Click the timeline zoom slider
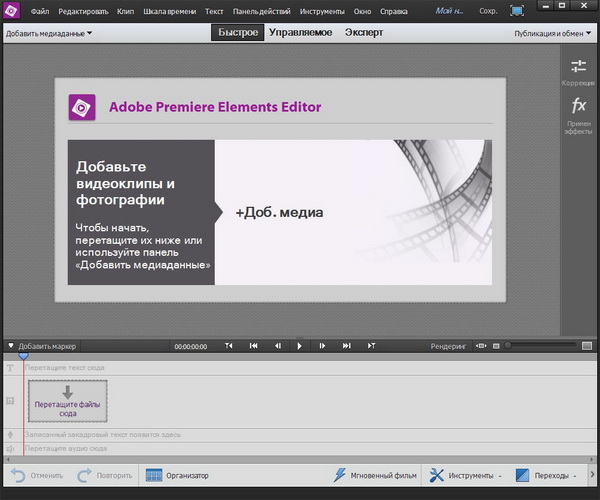Screen dimensions: 600x500 point(540,346)
